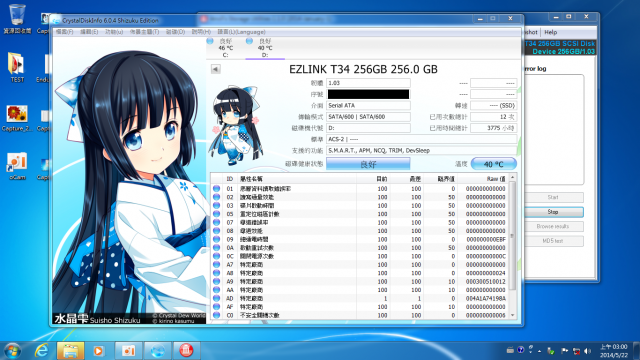The width and height of the screenshot is (640, 360).
Task: Click status orb for attribute 09
Action: 216,239
